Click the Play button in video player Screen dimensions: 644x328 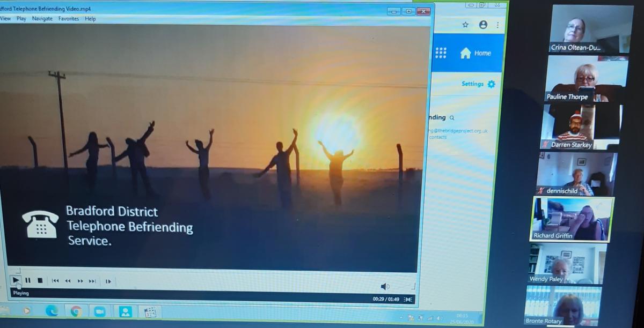(16, 280)
